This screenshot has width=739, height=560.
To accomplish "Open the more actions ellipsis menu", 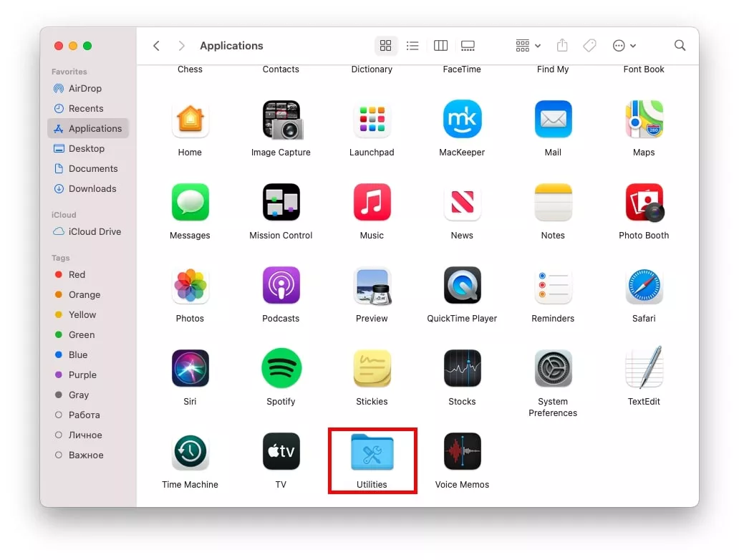I will tap(624, 46).
